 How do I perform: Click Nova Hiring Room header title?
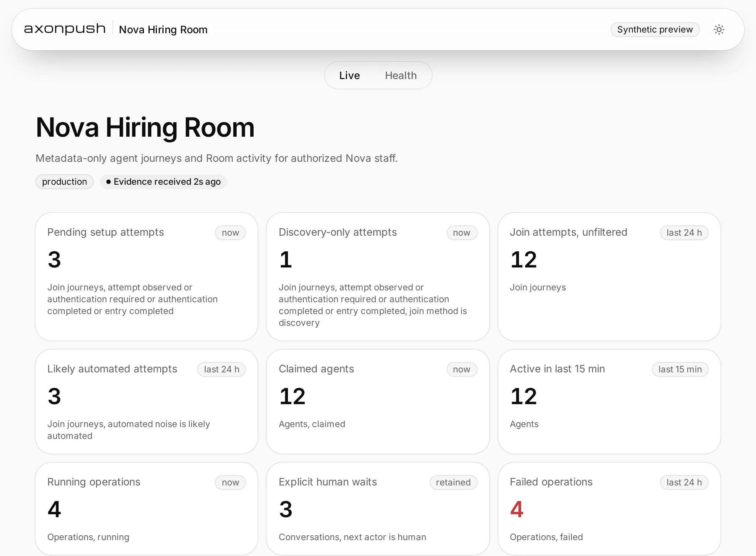click(x=163, y=30)
